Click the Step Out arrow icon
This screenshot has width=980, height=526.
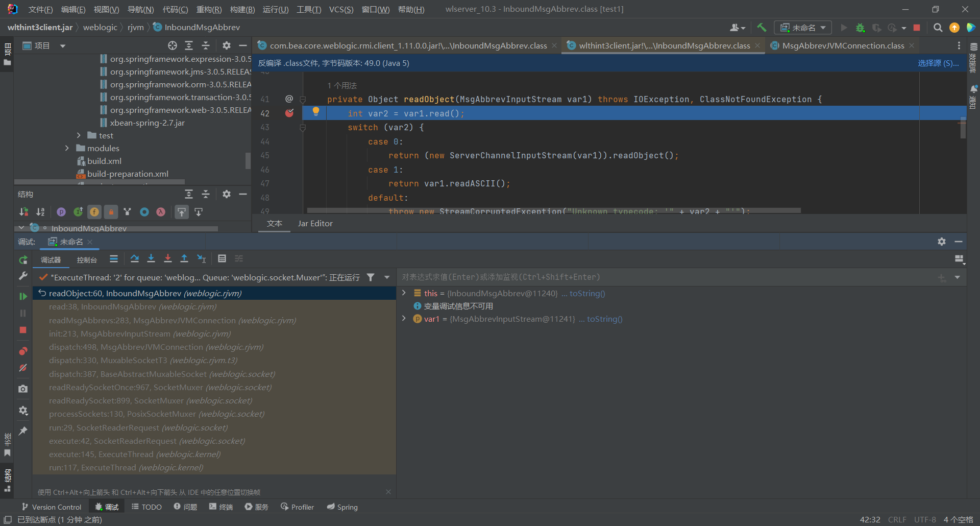(x=184, y=259)
